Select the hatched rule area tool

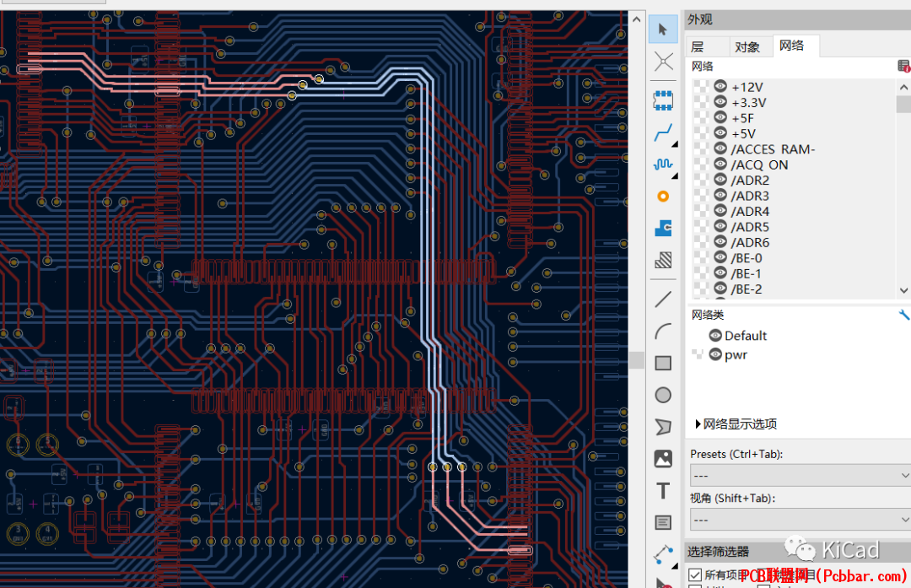point(663,260)
